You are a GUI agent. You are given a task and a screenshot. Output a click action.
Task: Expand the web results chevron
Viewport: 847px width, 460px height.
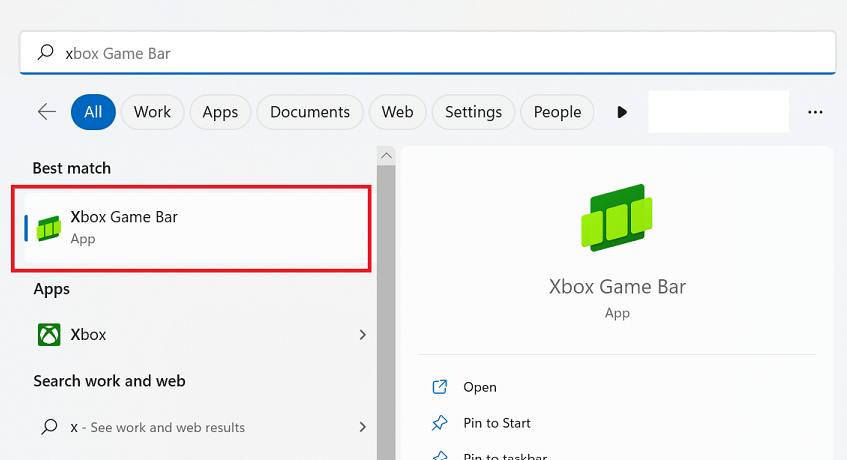tap(362, 427)
